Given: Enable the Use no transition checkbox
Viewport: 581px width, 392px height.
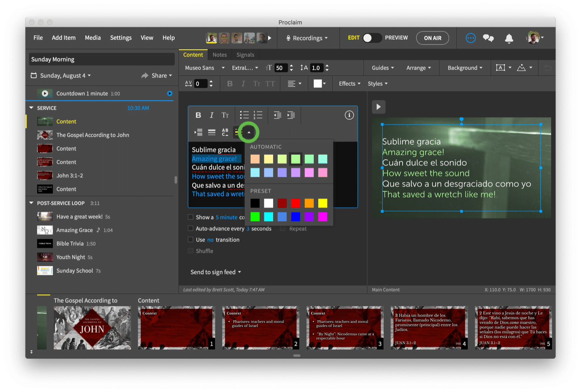Looking at the screenshot, I should [x=190, y=239].
